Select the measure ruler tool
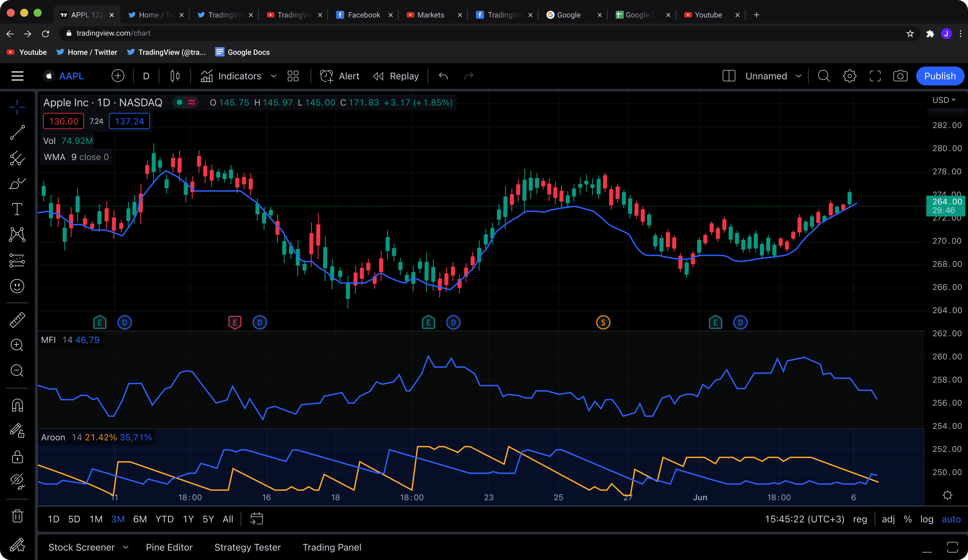 point(17,319)
